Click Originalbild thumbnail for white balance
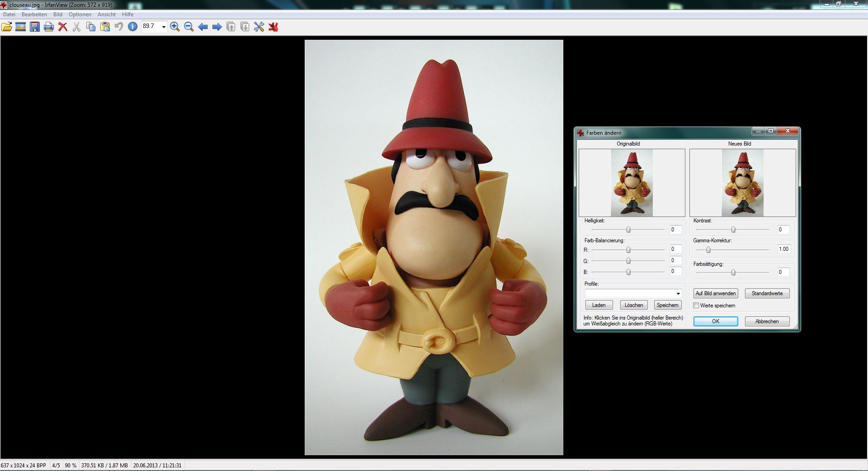Screen dimensions: 868x471 tap(632, 183)
